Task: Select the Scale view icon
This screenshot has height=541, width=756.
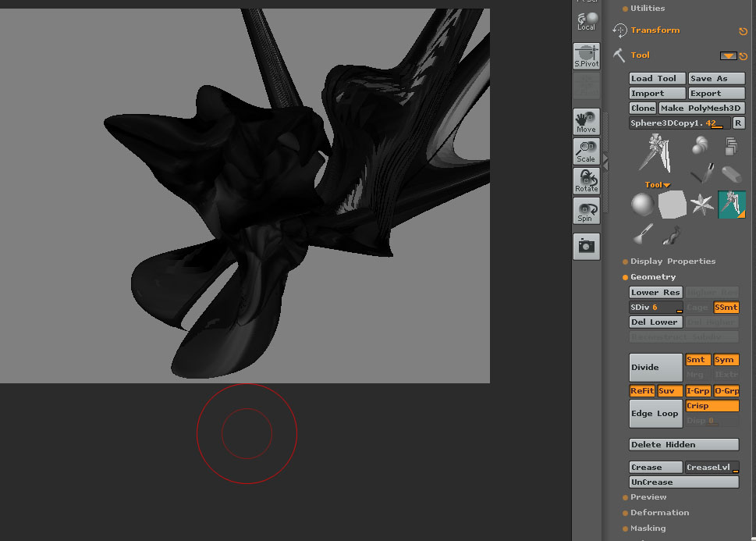Action: point(586,151)
